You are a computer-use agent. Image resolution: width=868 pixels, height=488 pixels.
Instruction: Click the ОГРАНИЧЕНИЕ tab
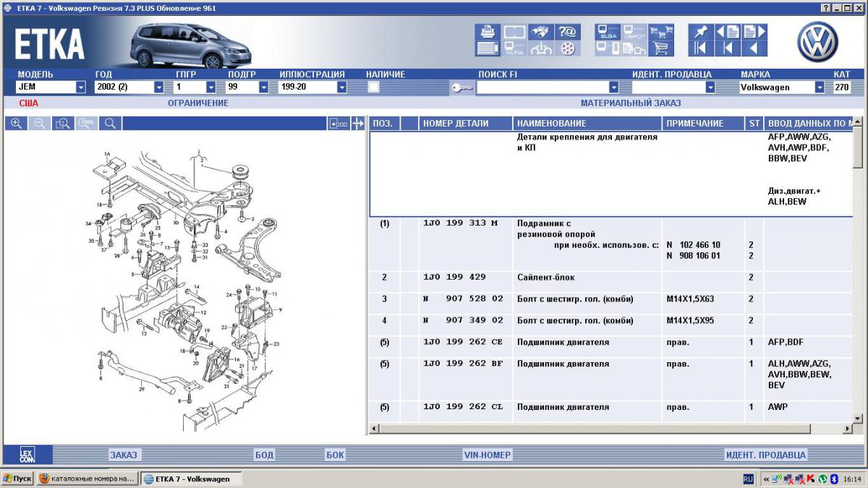click(x=198, y=103)
